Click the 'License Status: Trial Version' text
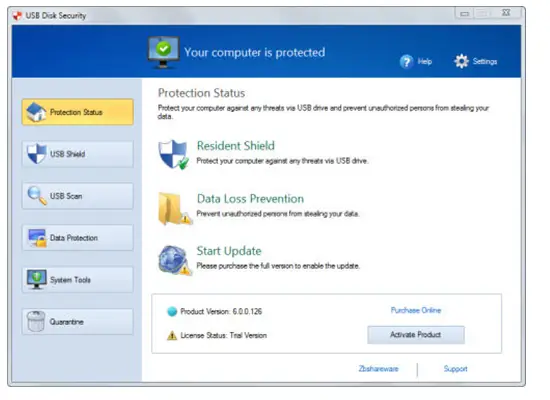This screenshot has width=550, height=400. 223,335
